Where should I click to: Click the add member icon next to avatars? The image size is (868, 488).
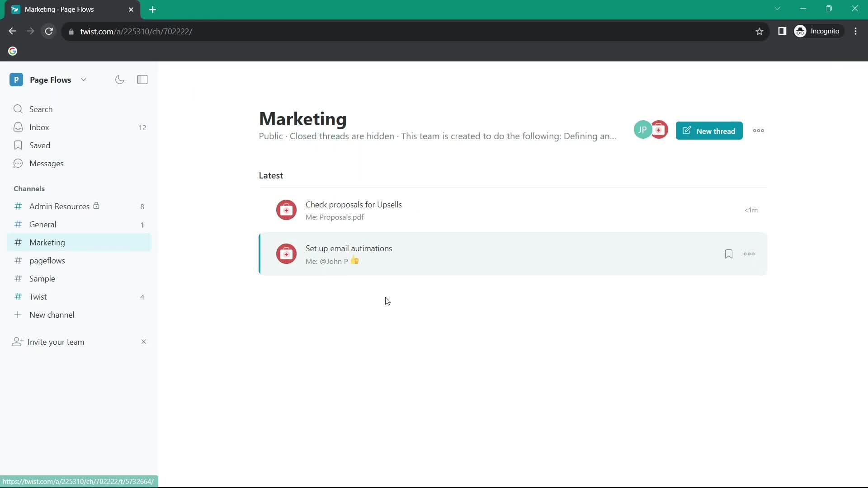click(659, 130)
